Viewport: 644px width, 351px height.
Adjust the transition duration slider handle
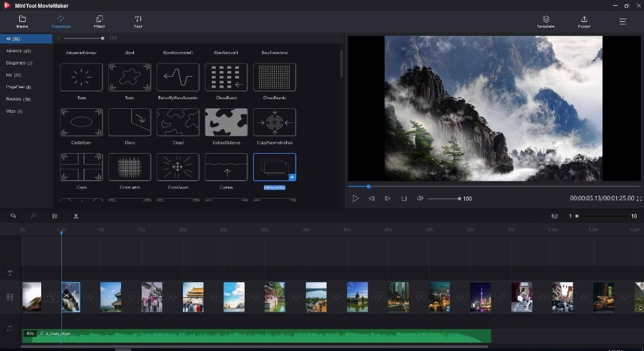tap(102, 38)
